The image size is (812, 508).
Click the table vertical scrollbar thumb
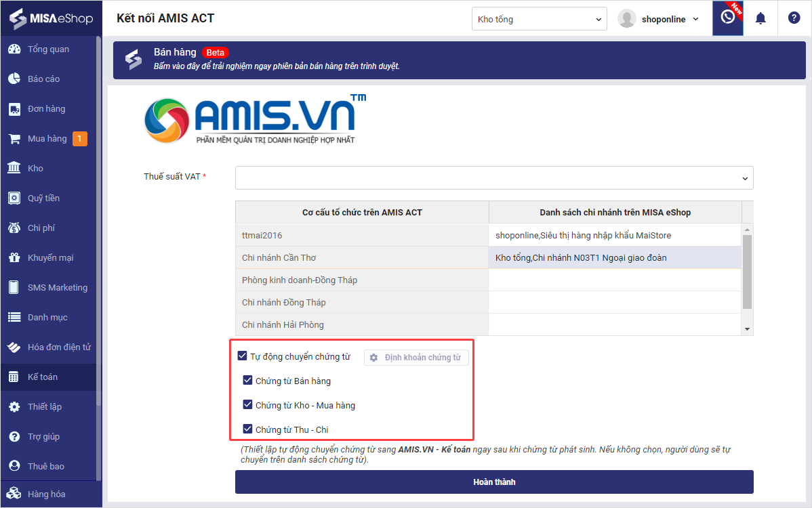[x=747, y=272]
